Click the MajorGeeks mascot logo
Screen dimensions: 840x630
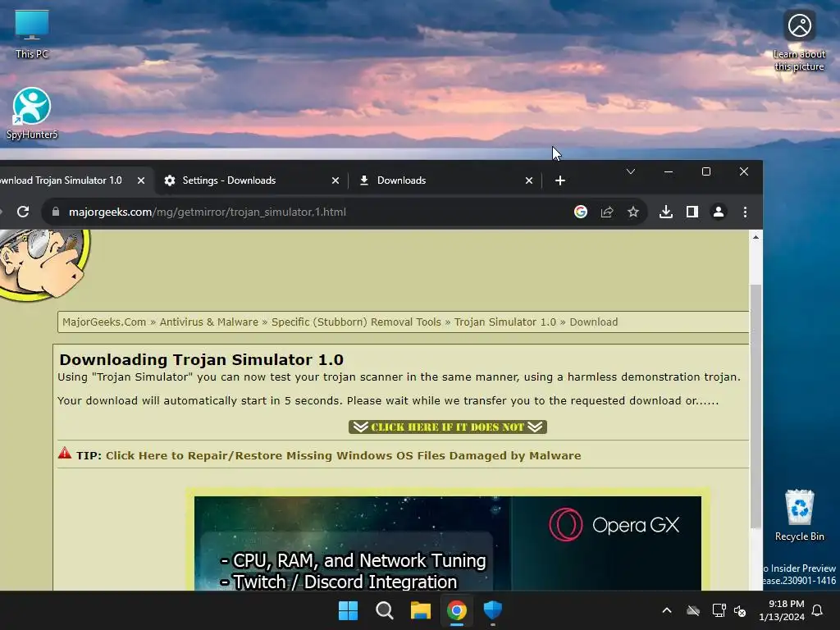pyautogui.click(x=44, y=265)
